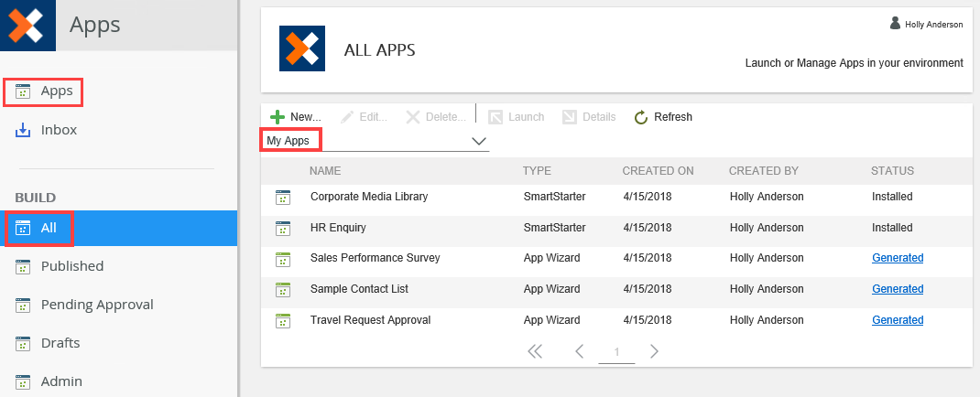Click the Corporate Media Library row icon

(282, 197)
